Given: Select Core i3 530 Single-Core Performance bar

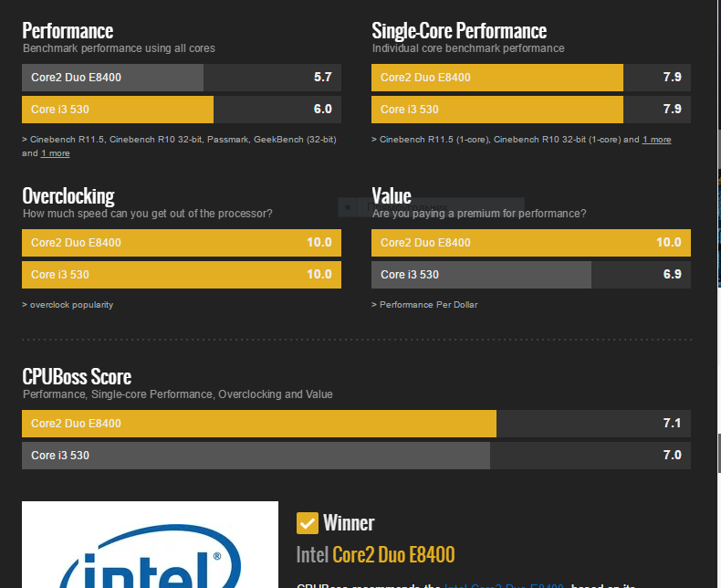Looking at the screenshot, I should coord(530,110).
